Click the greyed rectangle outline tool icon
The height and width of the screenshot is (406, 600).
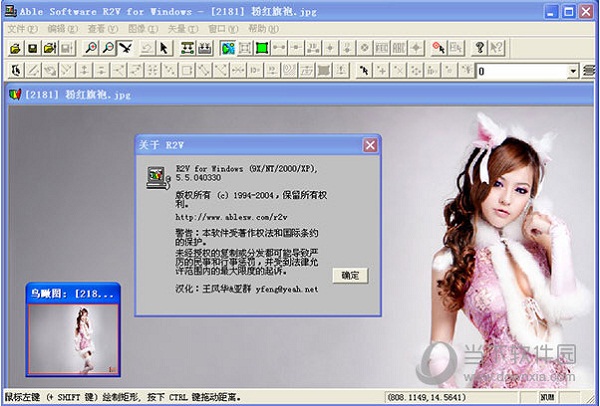pos(187,71)
